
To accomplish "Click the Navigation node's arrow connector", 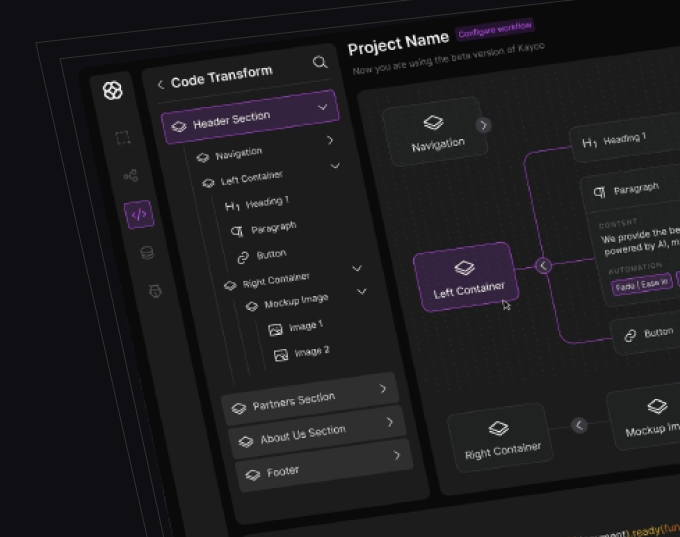I will tap(484, 125).
